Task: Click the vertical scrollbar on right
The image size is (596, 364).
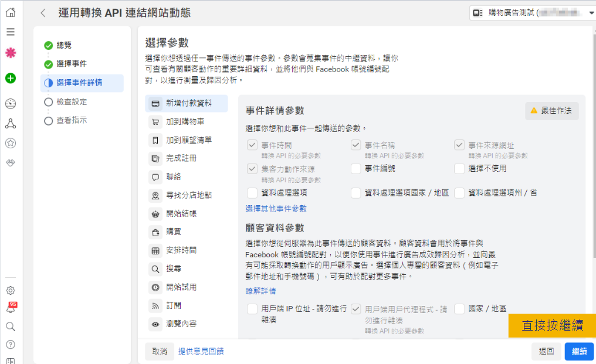Action: click(592, 147)
